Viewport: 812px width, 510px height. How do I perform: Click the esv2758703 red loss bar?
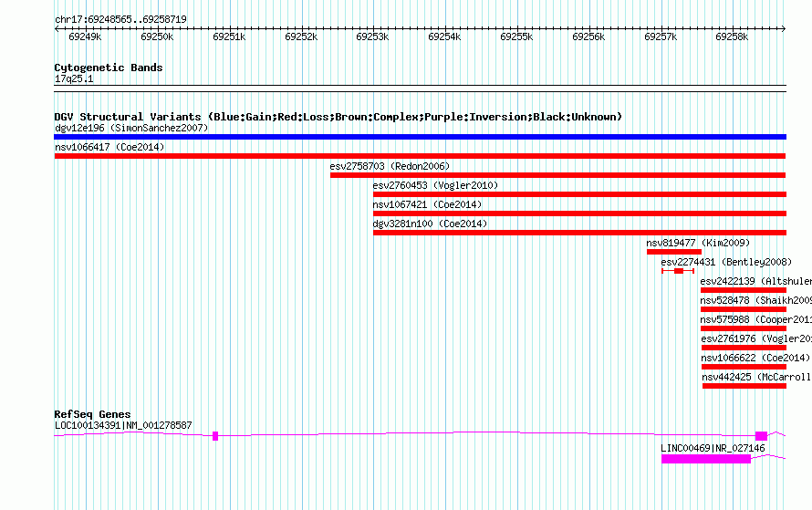coord(557,175)
